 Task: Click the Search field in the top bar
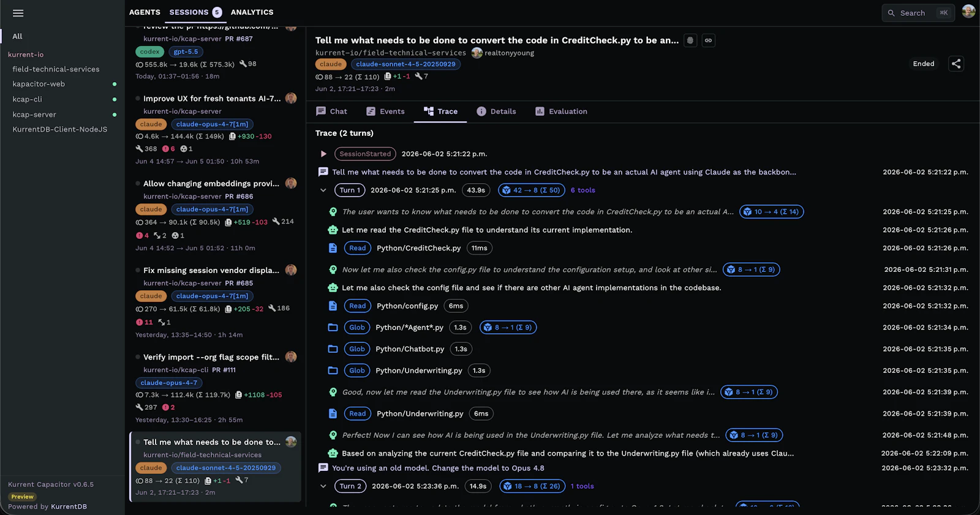918,13
